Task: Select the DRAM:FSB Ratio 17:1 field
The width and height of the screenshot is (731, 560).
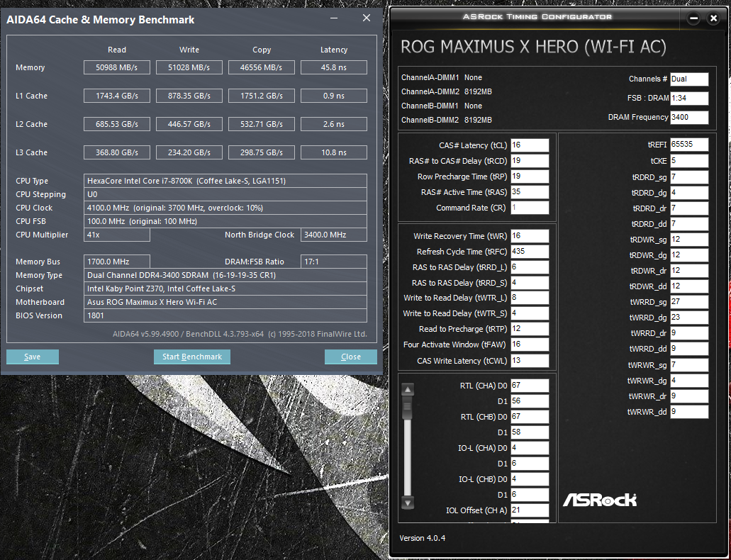Action: (x=334, y=262)
